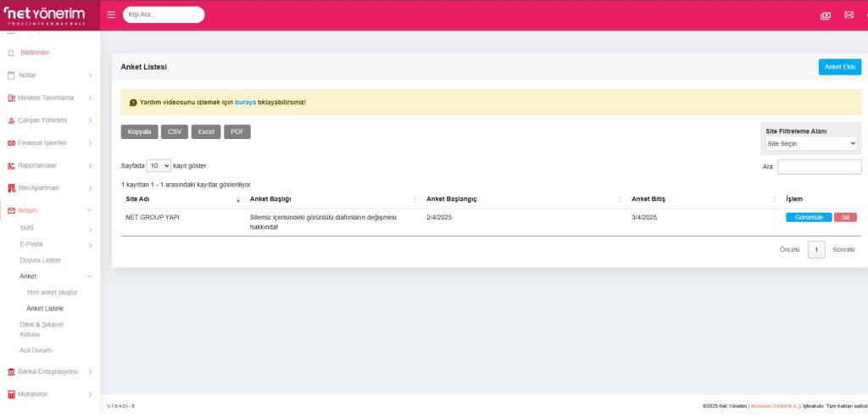Viewport: 868px width, 417px height.
Task: Click the Raporlamalar chart icon
Action: (11, 165)
